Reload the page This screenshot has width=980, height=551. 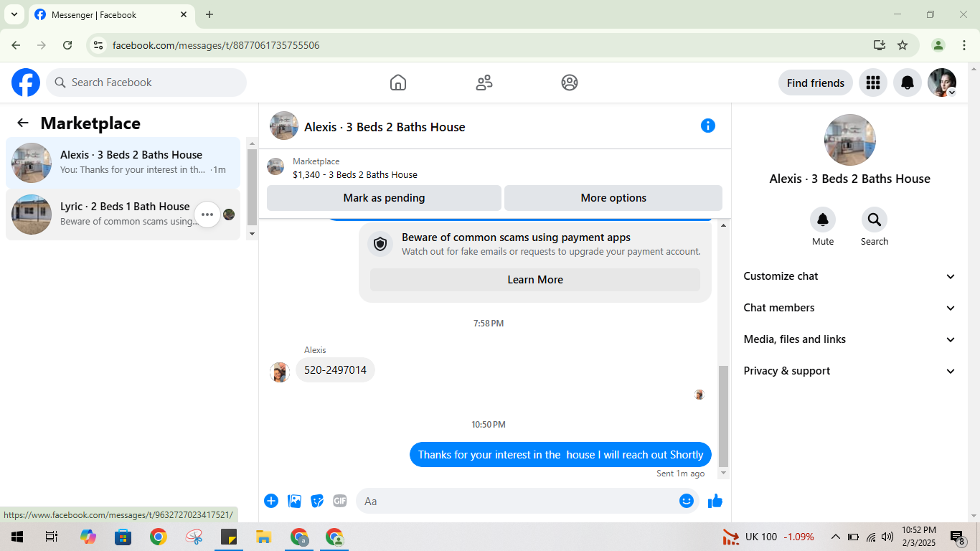67,45
